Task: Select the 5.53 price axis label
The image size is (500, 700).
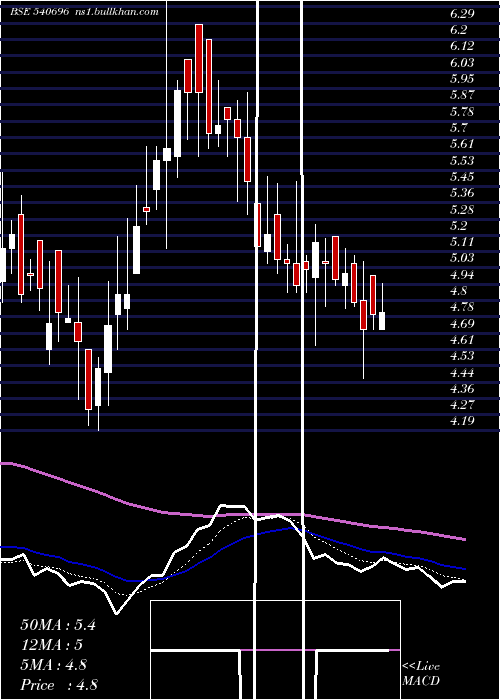Action: tap(462, 160)
